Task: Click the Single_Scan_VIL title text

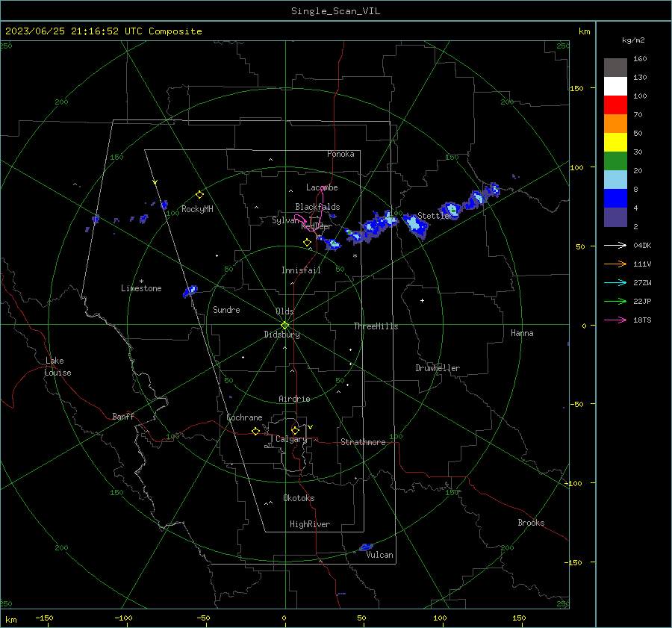Action: [x=335, y=11]
